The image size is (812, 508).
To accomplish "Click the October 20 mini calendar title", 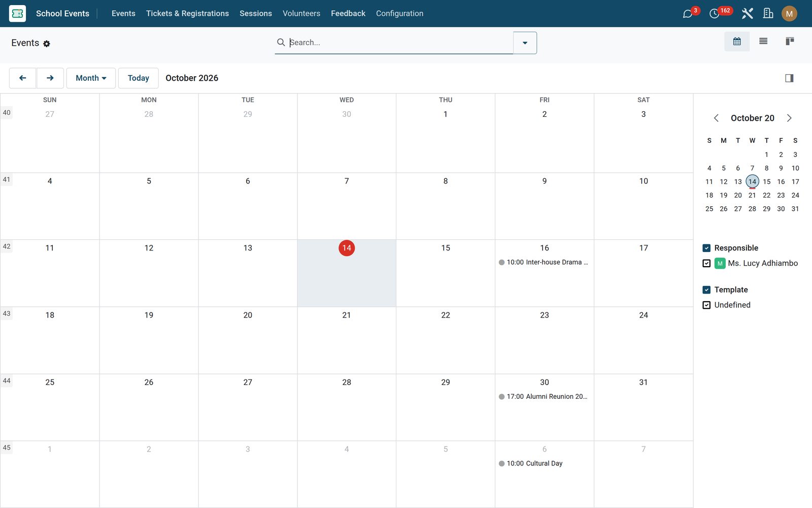I will coord(753,118).
